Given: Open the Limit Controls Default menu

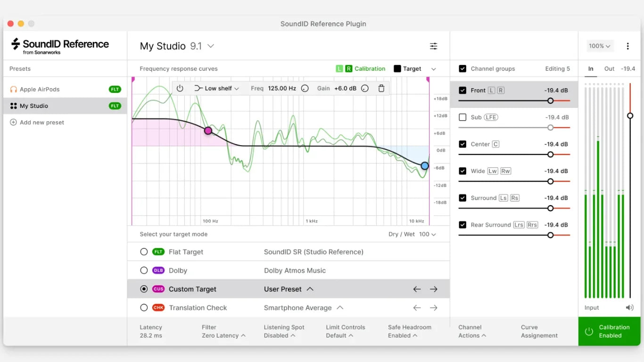Looking at the screenshot, I should 346,331.
